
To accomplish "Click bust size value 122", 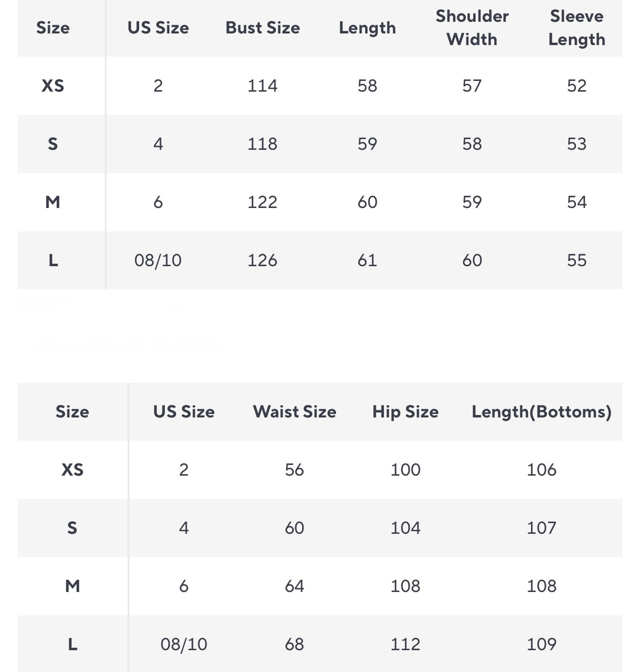I will point(262,202).
